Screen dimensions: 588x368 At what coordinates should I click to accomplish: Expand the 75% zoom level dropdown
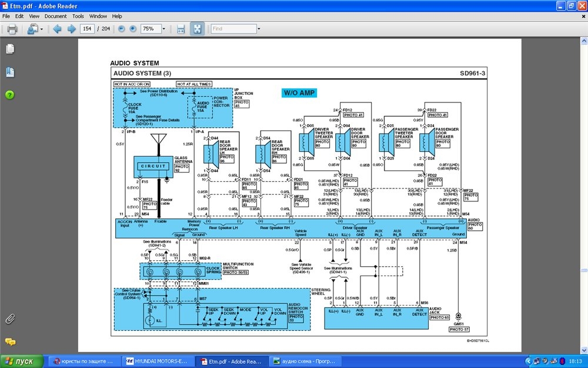[164, 29]
